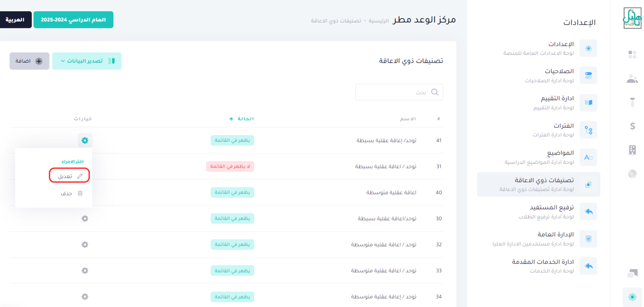Image resolution: width=644 pixels, height=307 pixels.
Task: Open the العام الدراسي 2024-2025 year selector
Action: pyautogui.click(x=73, y=20)
